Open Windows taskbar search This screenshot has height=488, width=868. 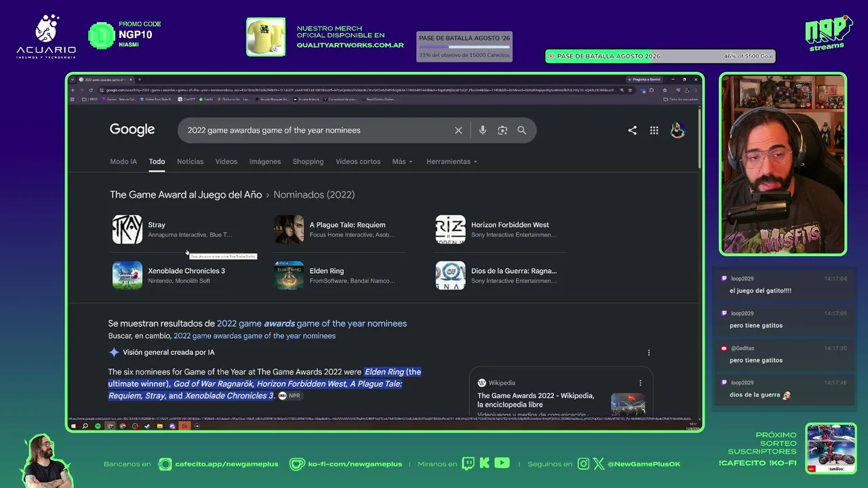coord(85,426)
